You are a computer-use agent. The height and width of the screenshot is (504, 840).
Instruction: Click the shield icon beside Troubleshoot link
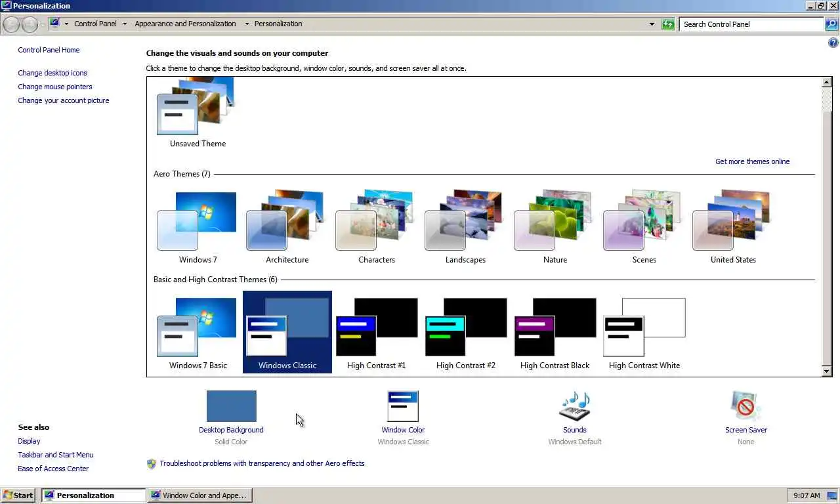pyautogui.click(x=152, y=463)
